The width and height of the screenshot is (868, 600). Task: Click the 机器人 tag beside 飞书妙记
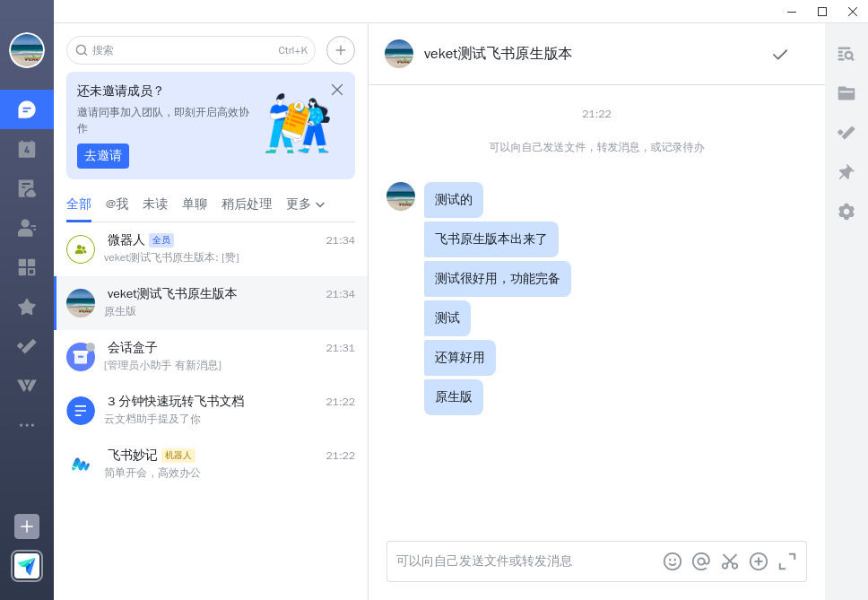(178, 456)
